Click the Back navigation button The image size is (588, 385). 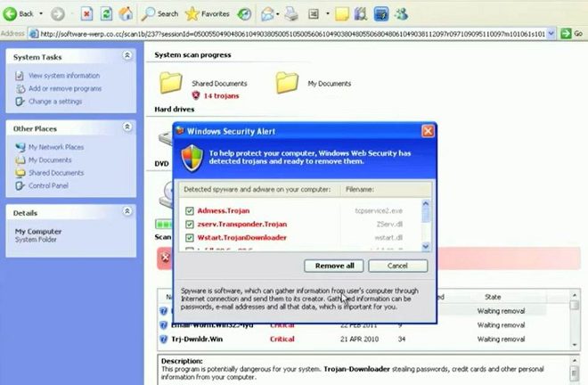(x=19, y=14)
